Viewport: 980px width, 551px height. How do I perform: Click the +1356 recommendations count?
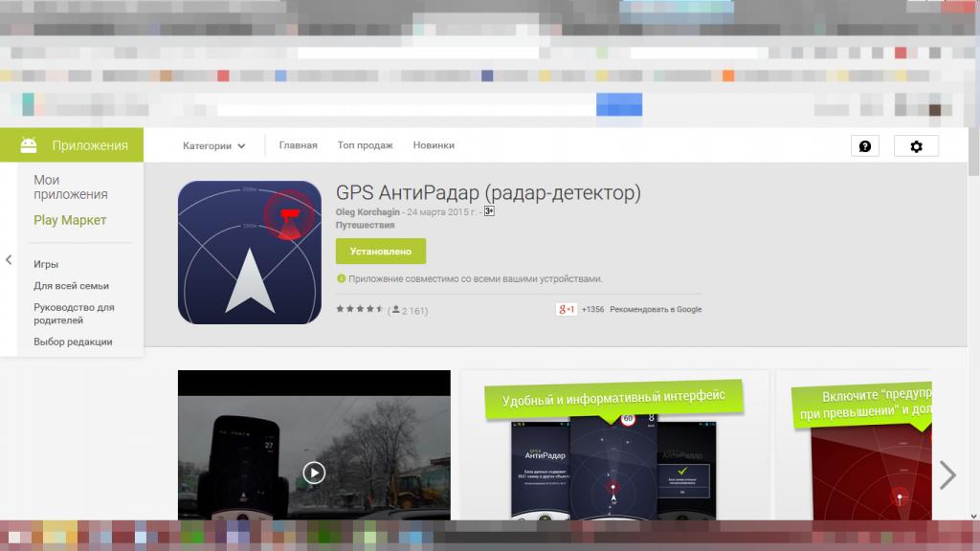point(592,309)
